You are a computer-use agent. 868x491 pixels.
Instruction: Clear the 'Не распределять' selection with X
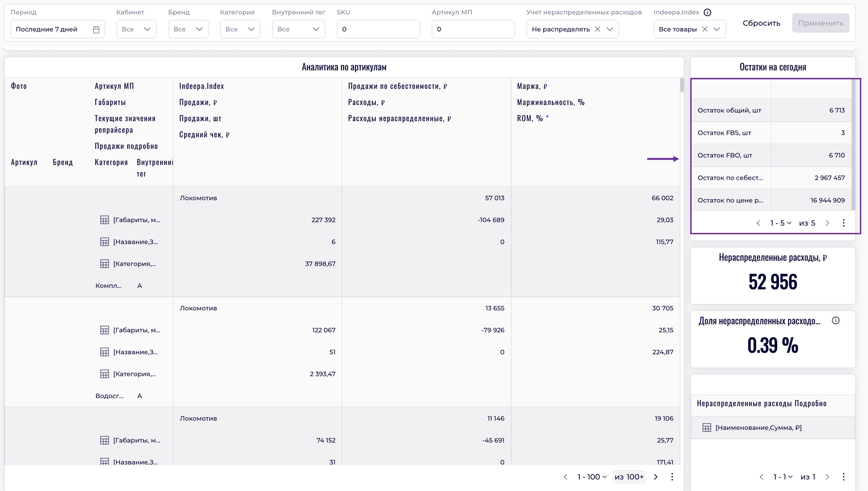click(x=597, y=29)
